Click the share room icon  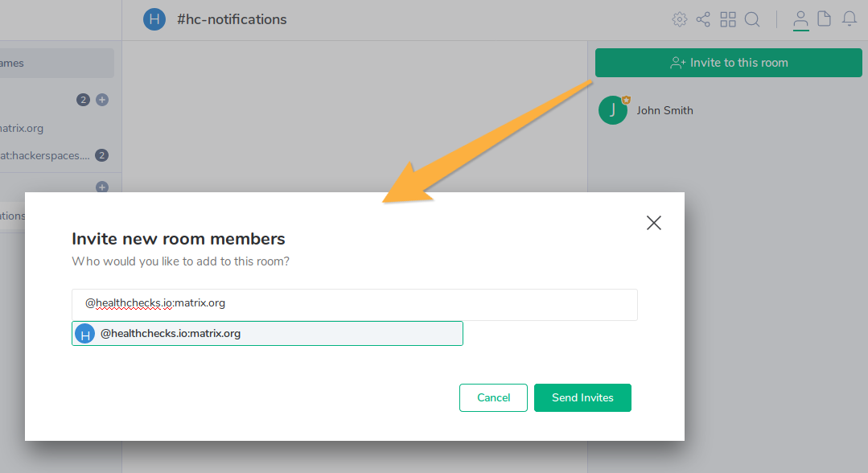pyautogui.click(x=703, y=19)
